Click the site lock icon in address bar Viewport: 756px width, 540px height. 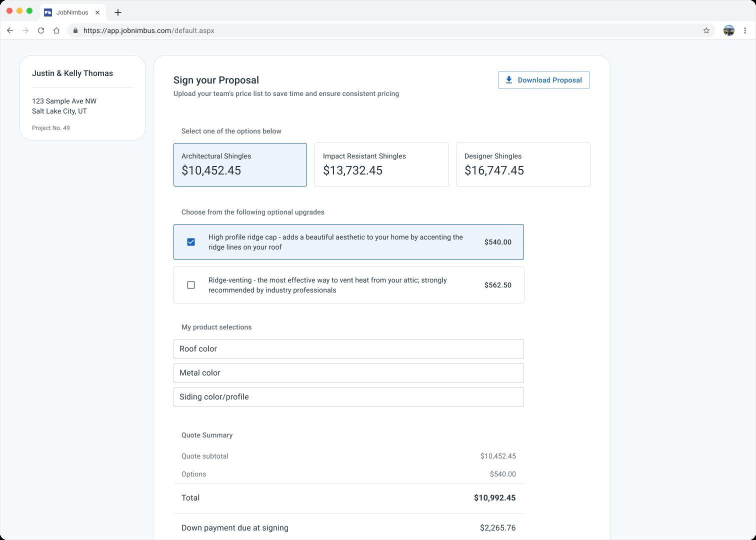75,30
